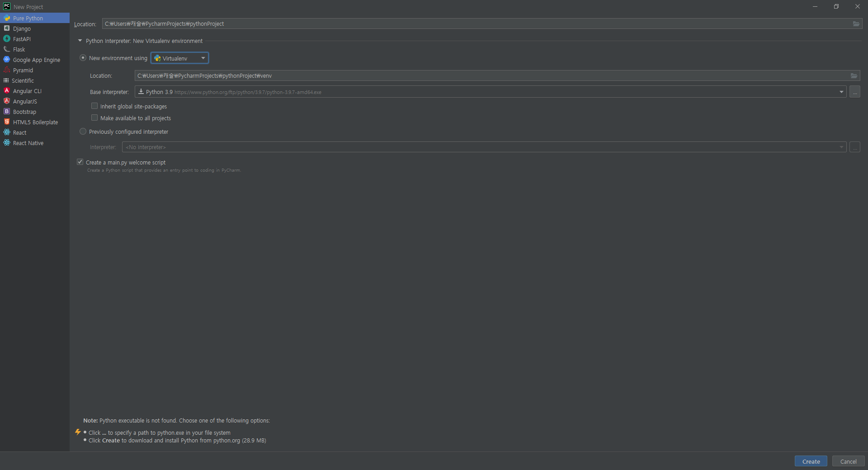
Task: Select AngularJS project type
Action: 35,101
